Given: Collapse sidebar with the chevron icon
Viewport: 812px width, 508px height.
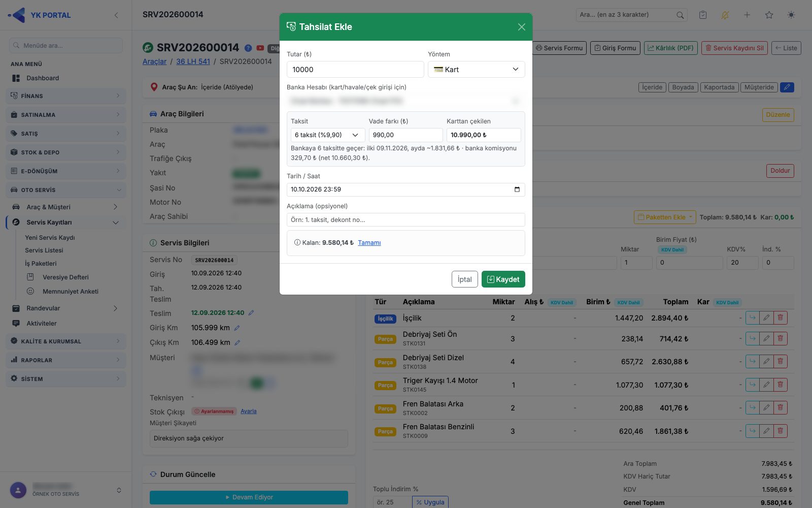Looking at the screenshot, I should (116, 15).
